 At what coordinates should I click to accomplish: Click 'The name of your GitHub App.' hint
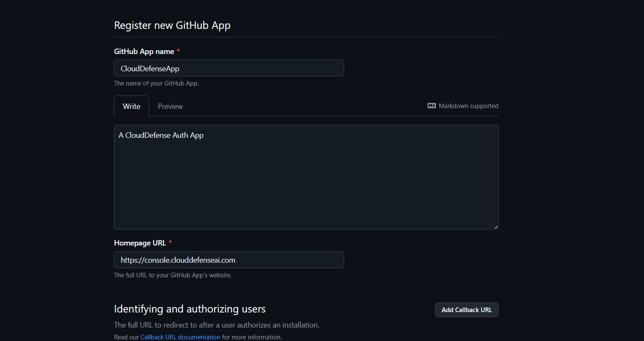(156, 83)
